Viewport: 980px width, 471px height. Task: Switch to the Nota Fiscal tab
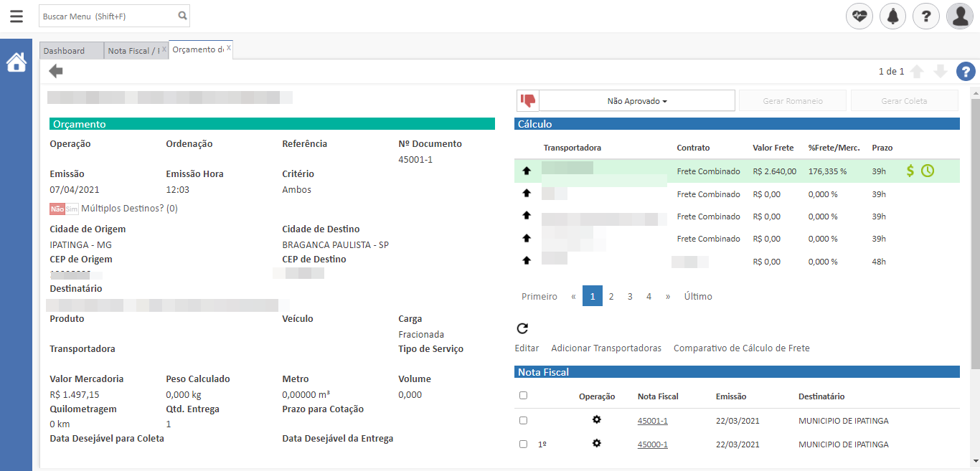point(133,51)
